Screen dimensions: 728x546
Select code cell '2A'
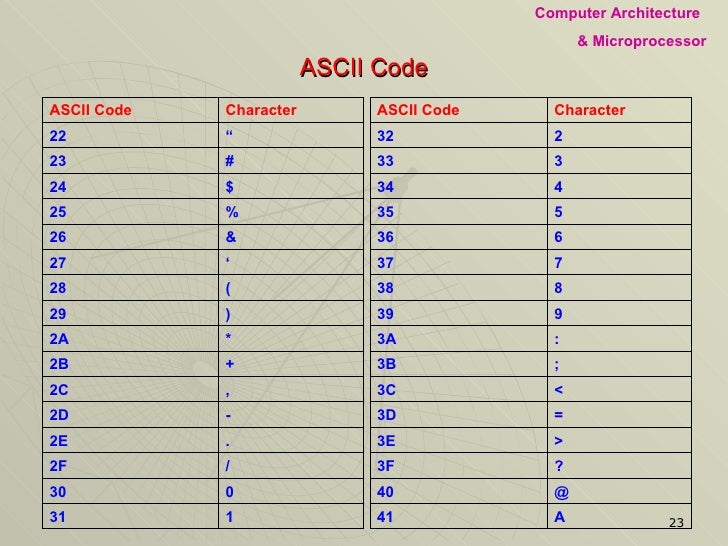pos(130,338)
